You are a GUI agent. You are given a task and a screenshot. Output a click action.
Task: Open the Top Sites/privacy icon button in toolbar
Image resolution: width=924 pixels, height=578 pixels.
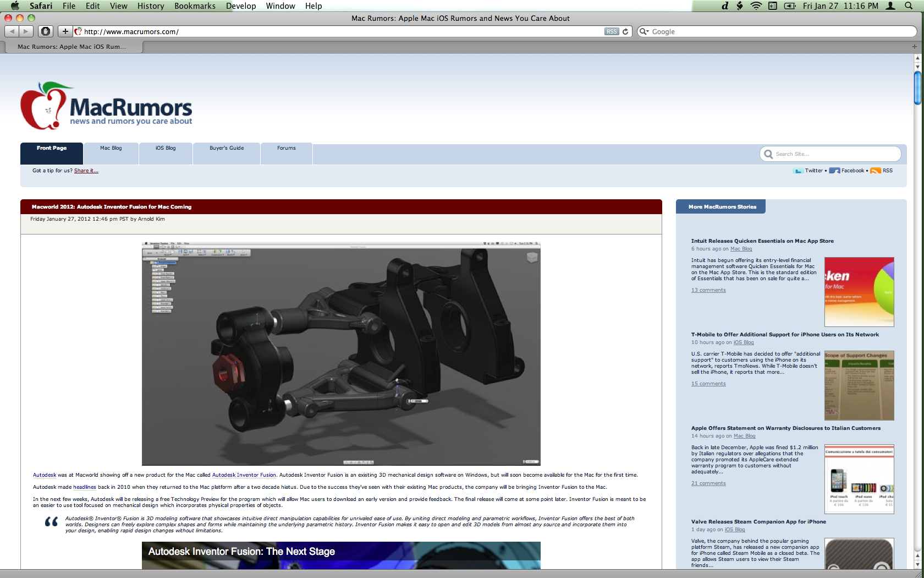pos(46,31)
